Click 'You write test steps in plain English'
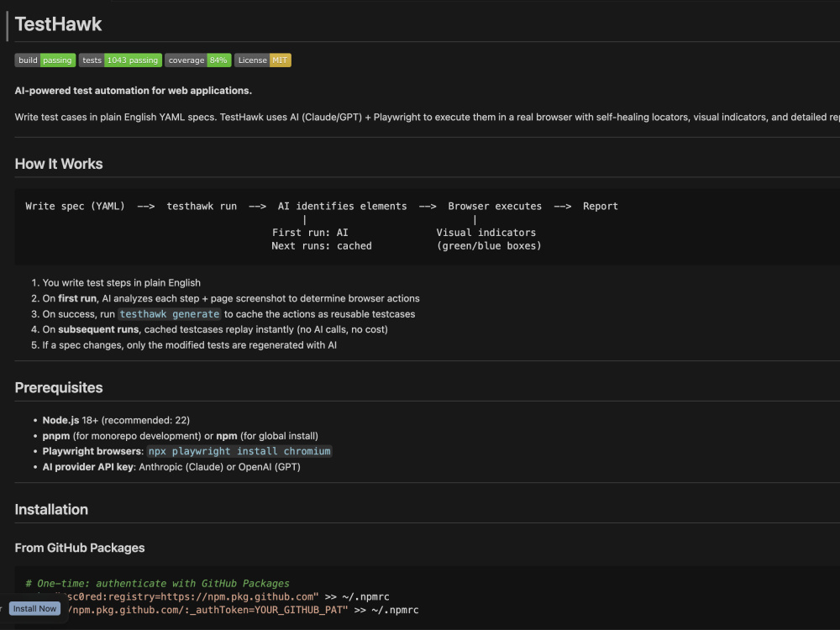Viewport: 840px width, 630px height. (x=122, y=283)
